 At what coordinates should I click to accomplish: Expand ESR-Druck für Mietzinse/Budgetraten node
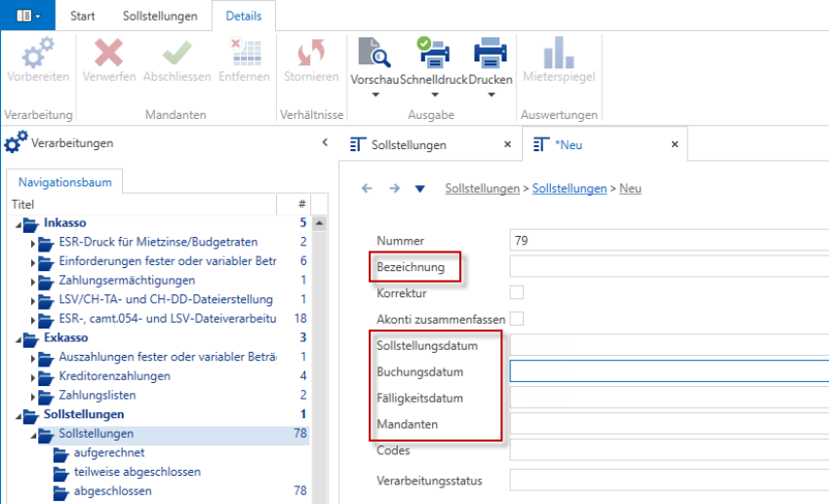[x=33, y=244]
